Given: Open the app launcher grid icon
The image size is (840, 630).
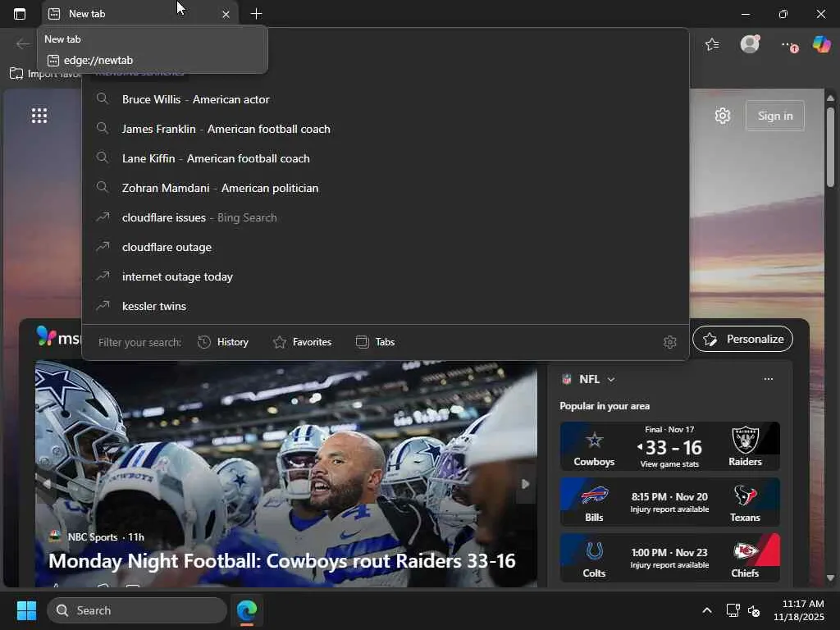Looking at the screenshot, I should [39, 116].
